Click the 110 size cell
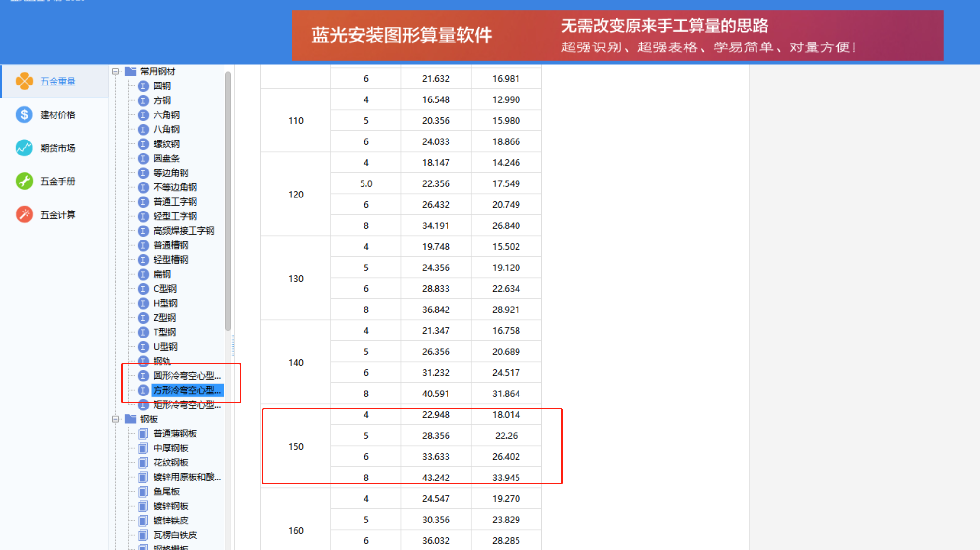The image size is (980, 550). point(295,121)
